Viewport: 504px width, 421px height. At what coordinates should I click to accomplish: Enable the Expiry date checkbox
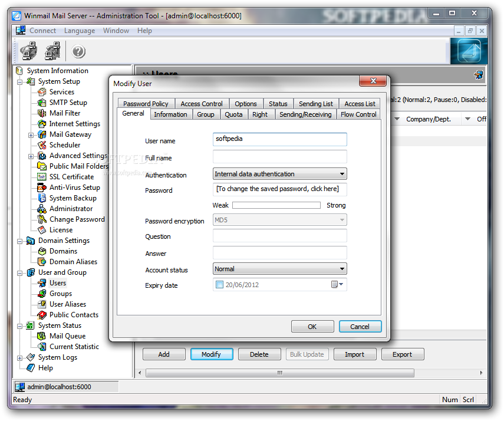tap(219, 285)
